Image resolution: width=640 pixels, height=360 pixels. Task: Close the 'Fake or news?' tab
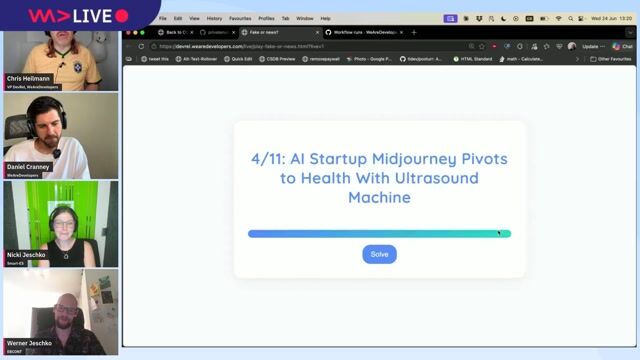[317, 32]
